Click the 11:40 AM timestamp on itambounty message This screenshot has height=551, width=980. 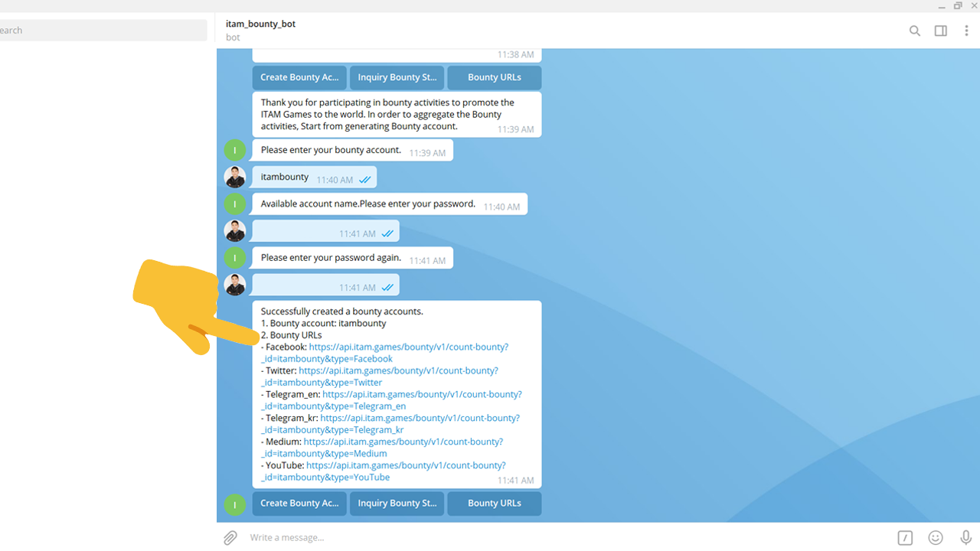[x=335, y=180]
